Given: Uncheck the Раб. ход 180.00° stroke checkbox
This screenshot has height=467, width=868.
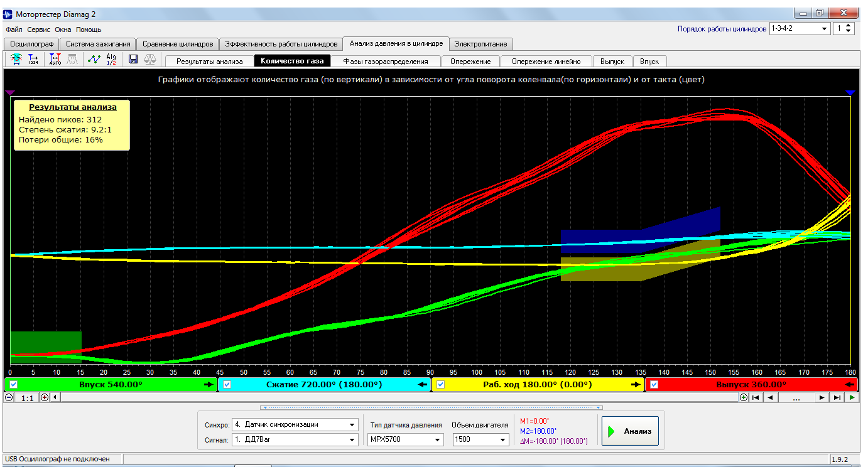Looking at the screenshot, I should coord(441,385).
